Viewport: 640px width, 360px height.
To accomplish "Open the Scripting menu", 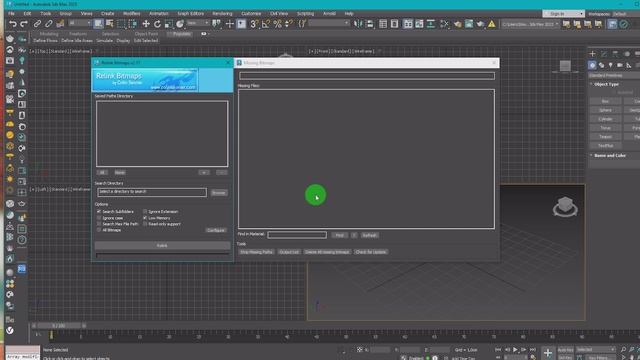I will [305, 13].
